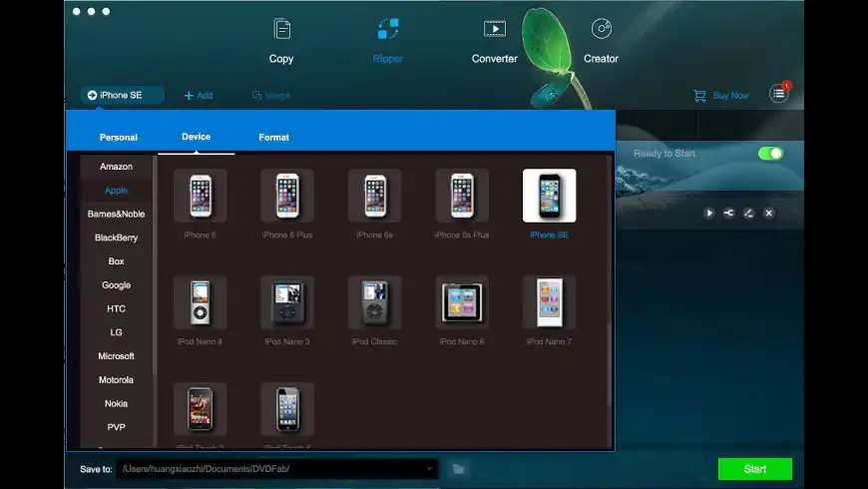Switch to the Format tab

(274, 138)
